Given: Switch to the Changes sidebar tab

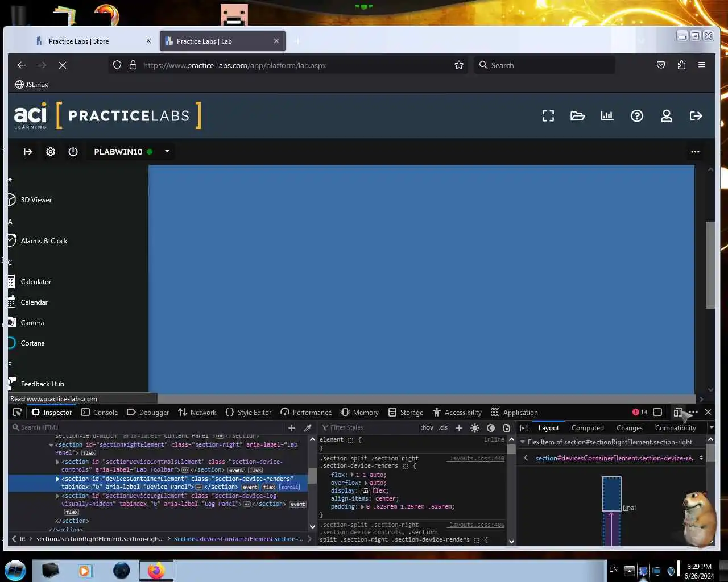Looking at the screenshot, I should click(630, 428).
